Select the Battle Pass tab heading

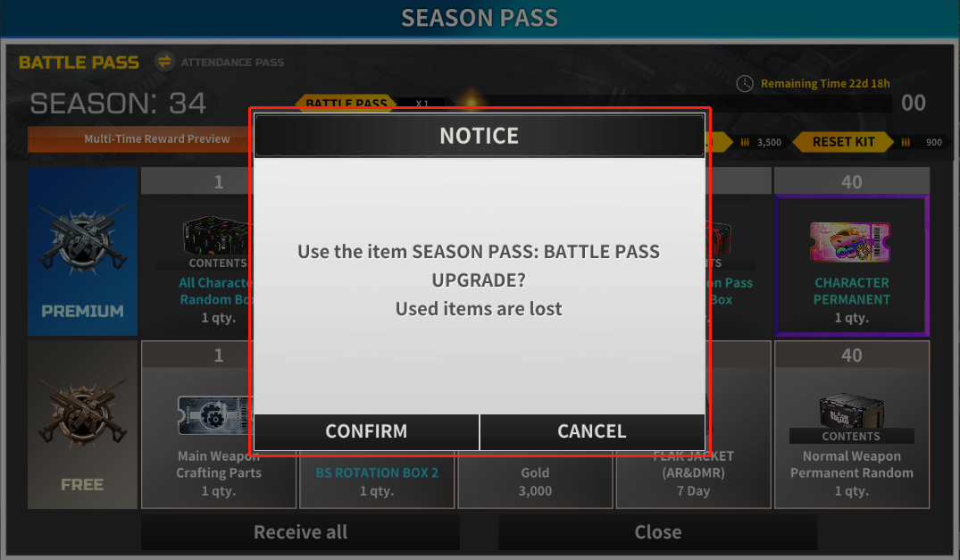tap(79, 63)
